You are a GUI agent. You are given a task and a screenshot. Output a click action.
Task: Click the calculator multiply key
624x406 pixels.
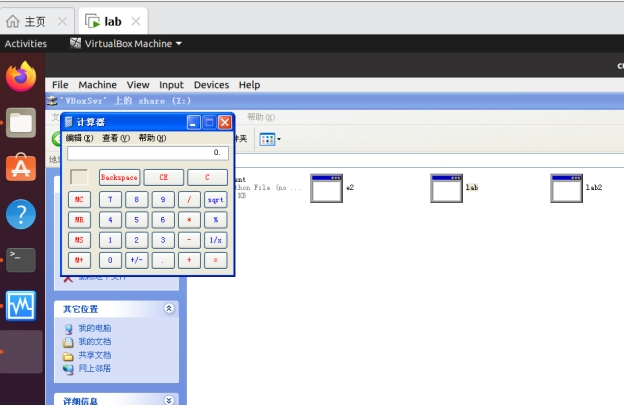point(189,220)
